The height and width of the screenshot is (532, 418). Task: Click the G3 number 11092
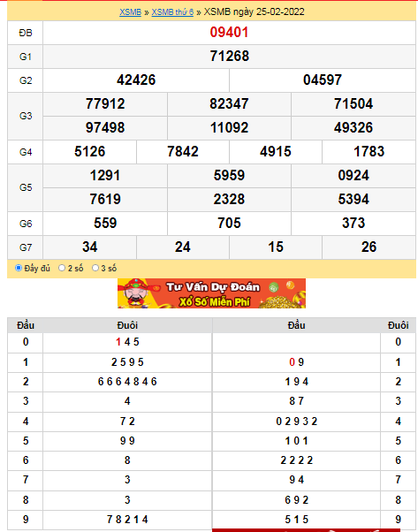[x=229, y=127]
